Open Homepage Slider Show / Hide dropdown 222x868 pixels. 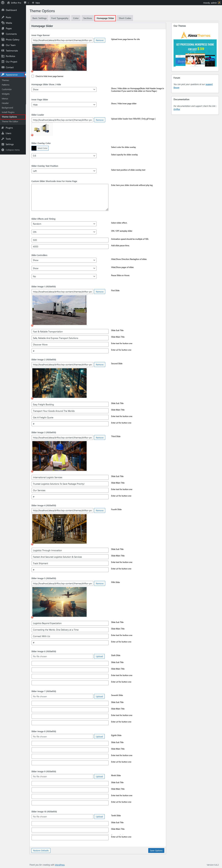click(64, 89)
